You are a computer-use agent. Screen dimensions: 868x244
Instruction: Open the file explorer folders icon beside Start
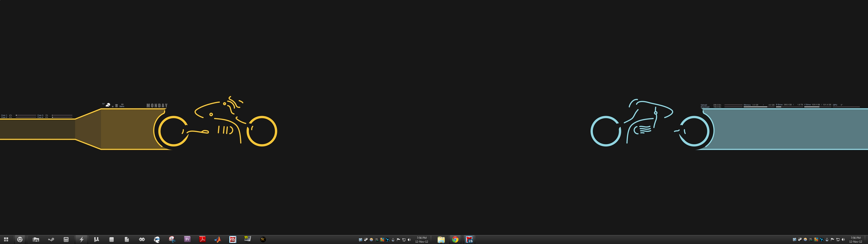(36, 240)
